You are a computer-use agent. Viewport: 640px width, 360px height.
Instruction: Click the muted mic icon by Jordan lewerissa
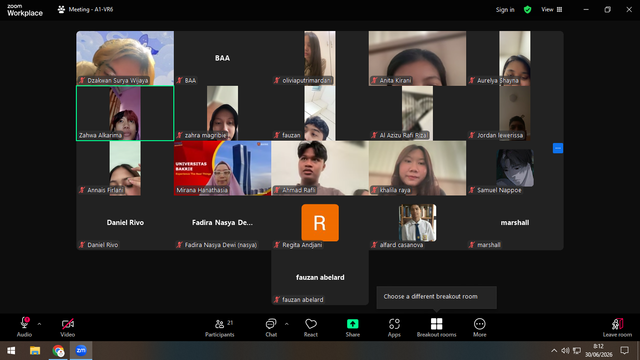click(x=472, y=135)
